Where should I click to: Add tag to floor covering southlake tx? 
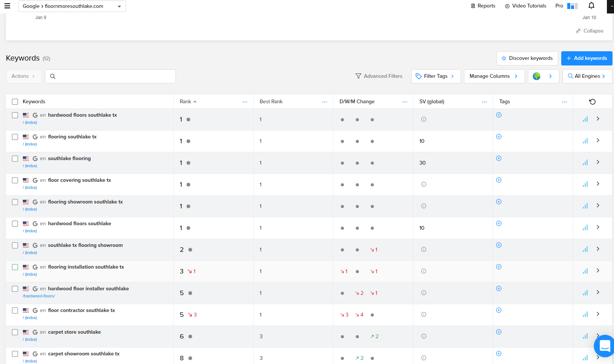point(499,180)
